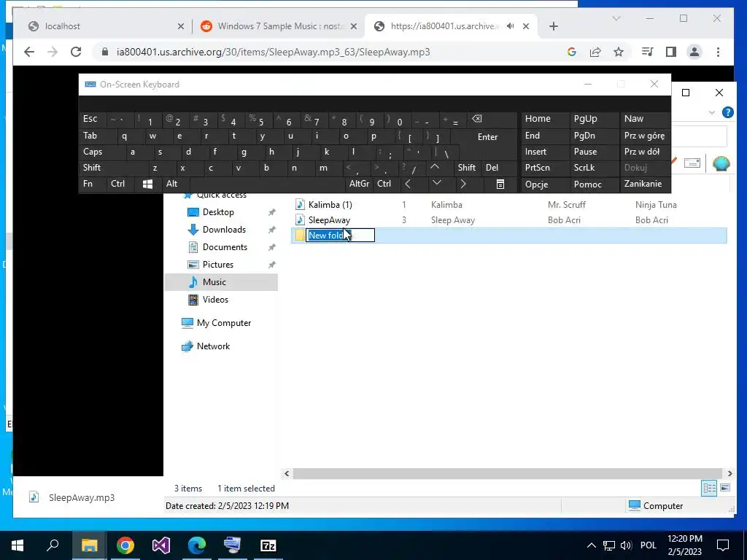
Task: Expand the Explorer ribbon chevron
Action: click(x=712, y=112)
